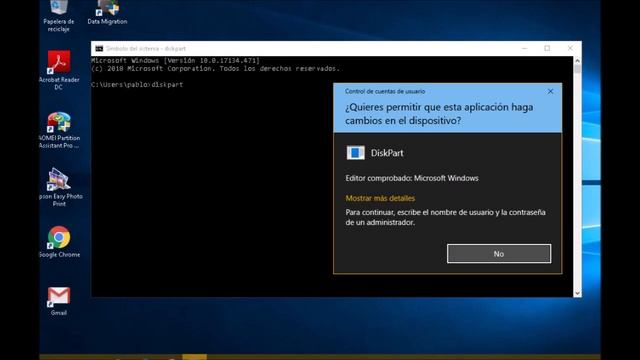Click the Microsoft Windows version line
This screenshot has height=360, width=640.
[x=176, y=60]
